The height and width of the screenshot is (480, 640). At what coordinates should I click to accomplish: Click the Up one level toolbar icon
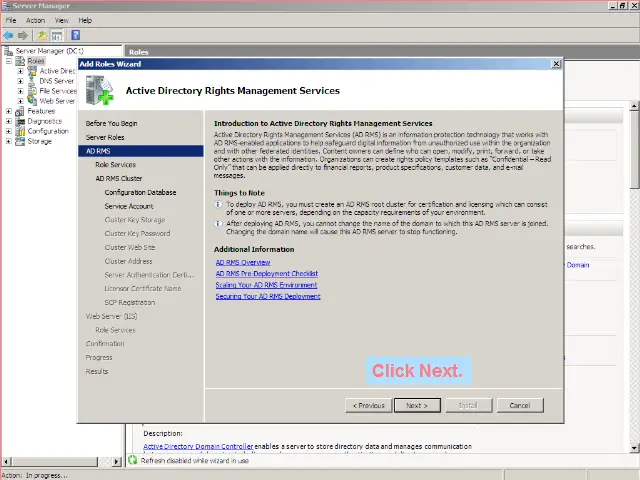coord(42,36)
